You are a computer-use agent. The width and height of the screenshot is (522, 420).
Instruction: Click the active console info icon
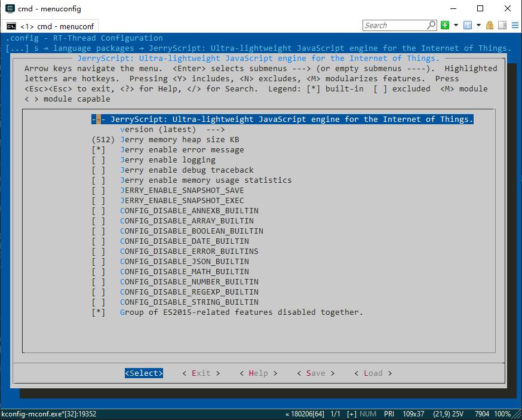click(468, 25)
